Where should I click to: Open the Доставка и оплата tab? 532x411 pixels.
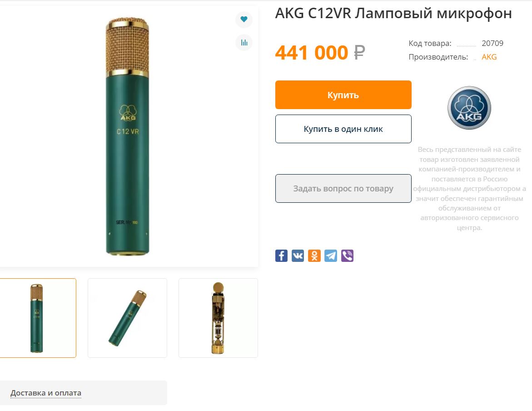[x=46, y=393]
